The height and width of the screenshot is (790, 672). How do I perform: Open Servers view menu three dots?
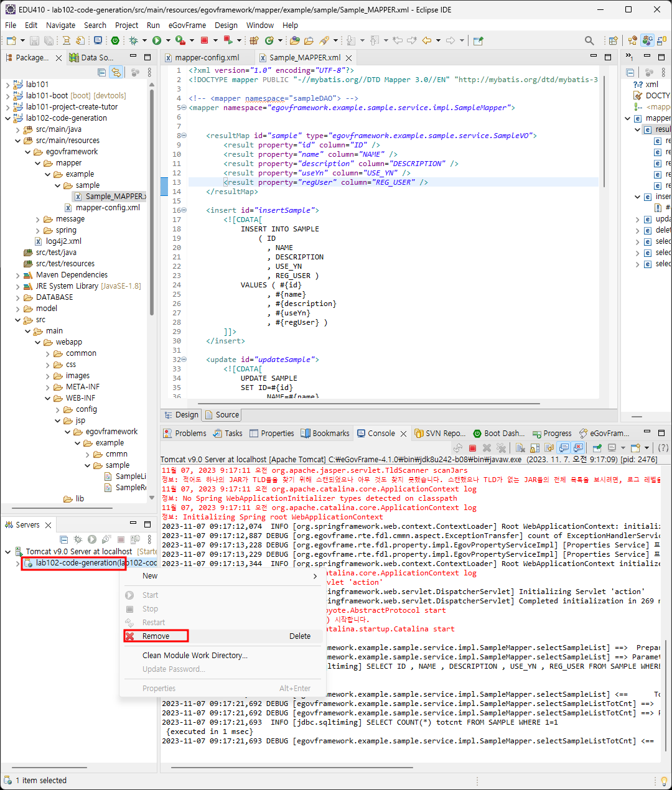149,539
